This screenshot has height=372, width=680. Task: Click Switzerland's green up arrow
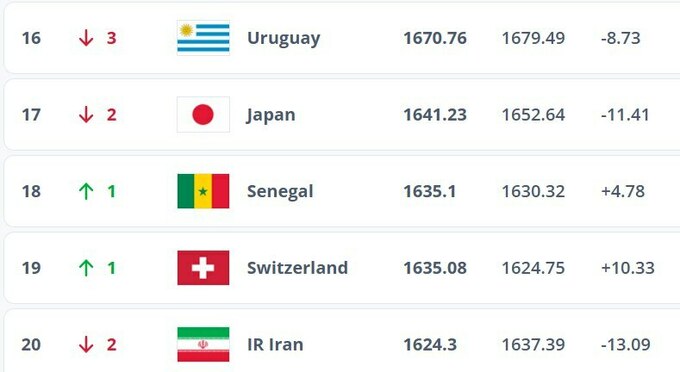[x=86, y=268]
